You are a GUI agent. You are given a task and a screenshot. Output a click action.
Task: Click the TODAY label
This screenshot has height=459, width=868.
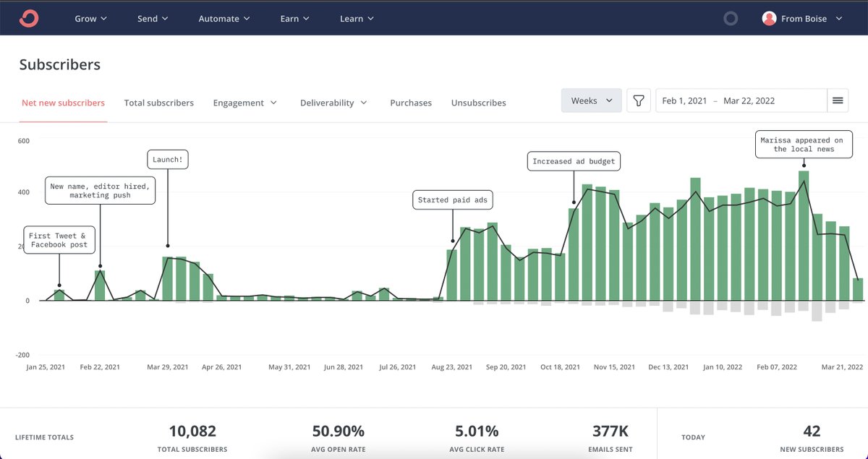(x=693, y=437)
